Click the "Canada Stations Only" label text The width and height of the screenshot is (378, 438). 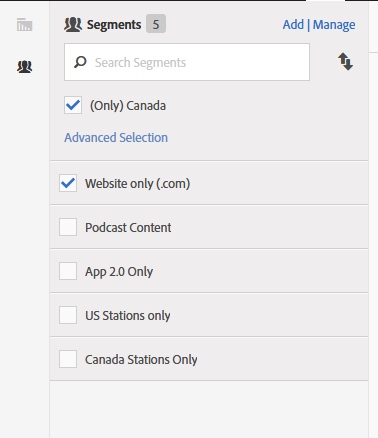point(141,359)
